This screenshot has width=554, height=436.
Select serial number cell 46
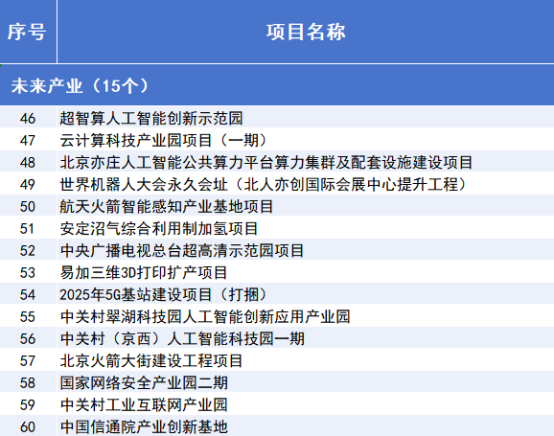coord(28,118)
